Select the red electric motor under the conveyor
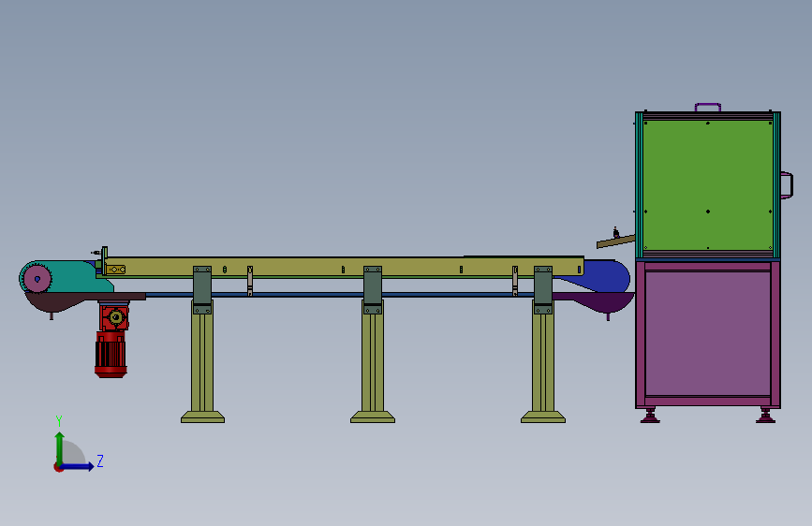The image size is (812, 526). [x=111, y=355]
